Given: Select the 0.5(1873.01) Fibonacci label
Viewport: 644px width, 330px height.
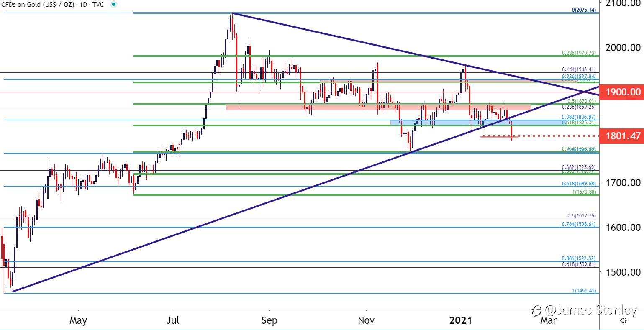Looking at the screenshot, I should (581, 101).
